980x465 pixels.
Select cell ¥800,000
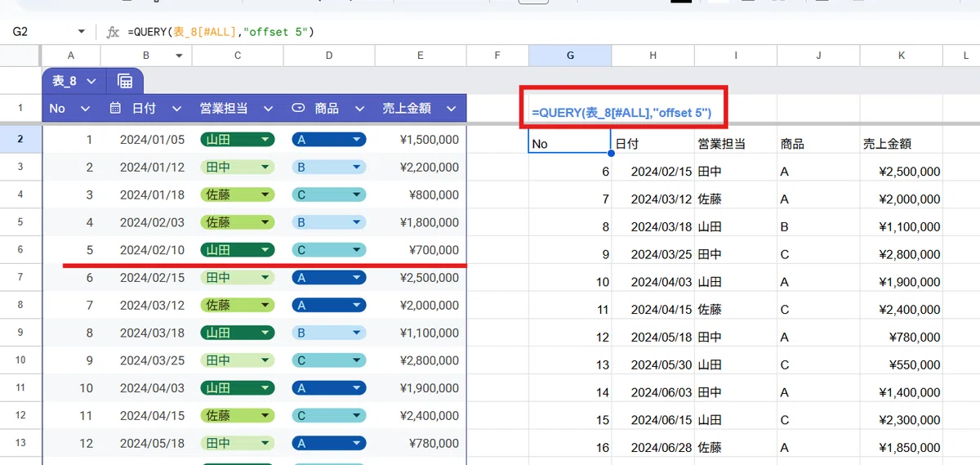click(421, 195)
